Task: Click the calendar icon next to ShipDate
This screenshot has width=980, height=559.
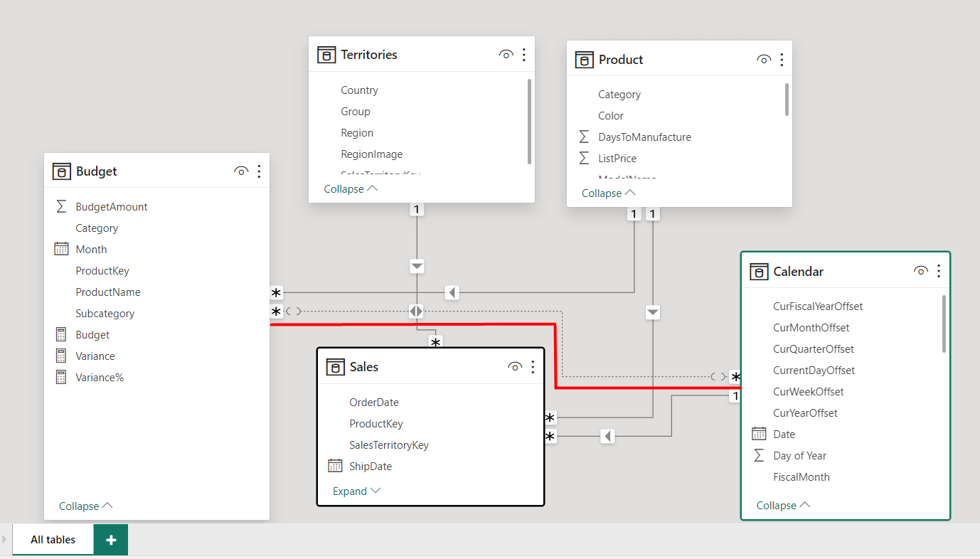Action: pos(335,466)
